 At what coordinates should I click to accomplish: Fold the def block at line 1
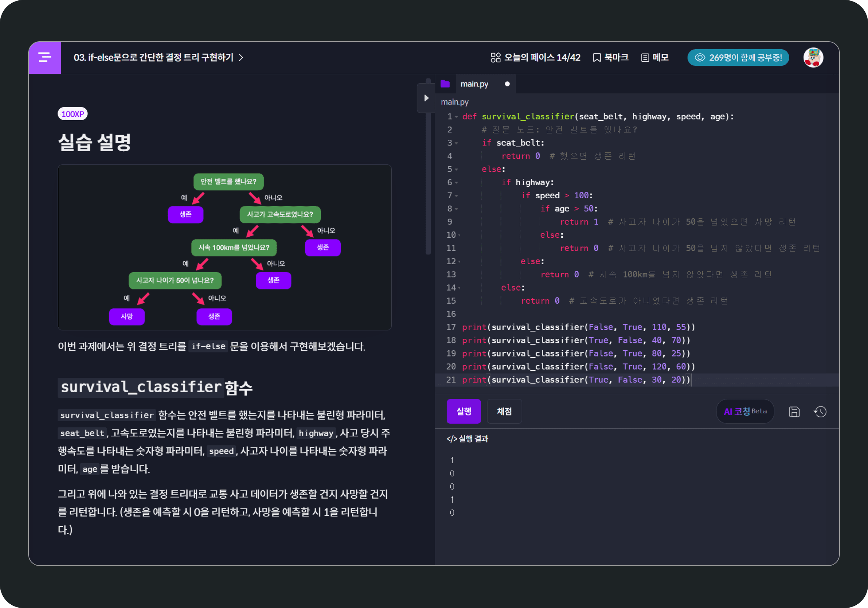click(x=457, y=117)
